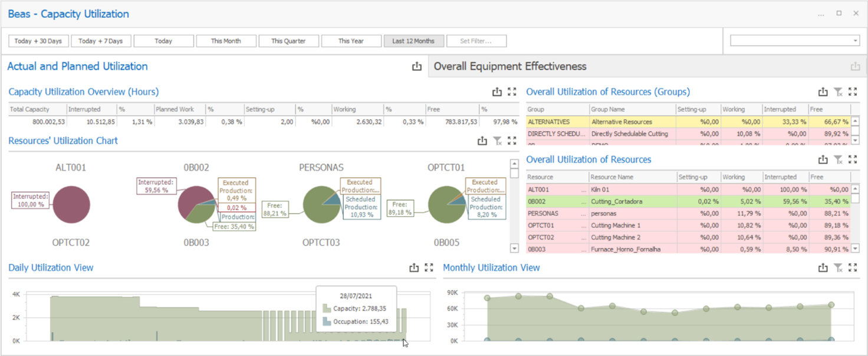Open the window's three-dots options menu

(x=821, y=14)
